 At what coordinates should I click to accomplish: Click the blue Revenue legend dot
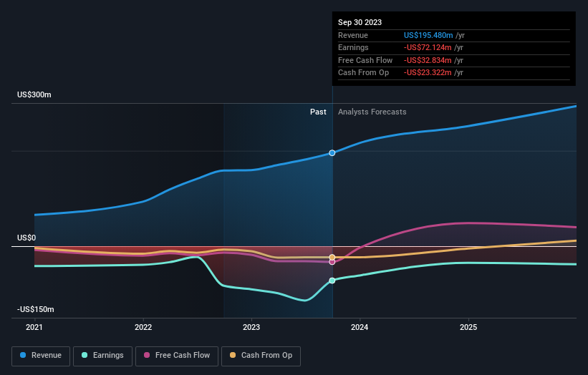coord(23,355)
